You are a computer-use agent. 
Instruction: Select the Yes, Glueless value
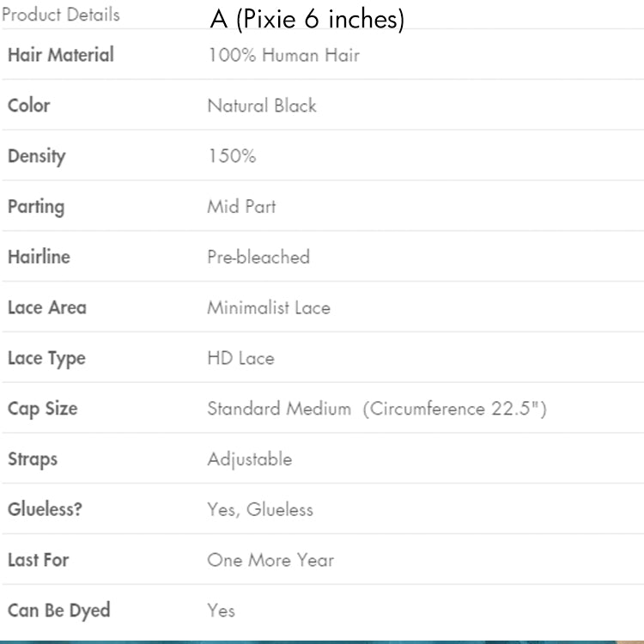pyautogui.click(x=260, y=510)
